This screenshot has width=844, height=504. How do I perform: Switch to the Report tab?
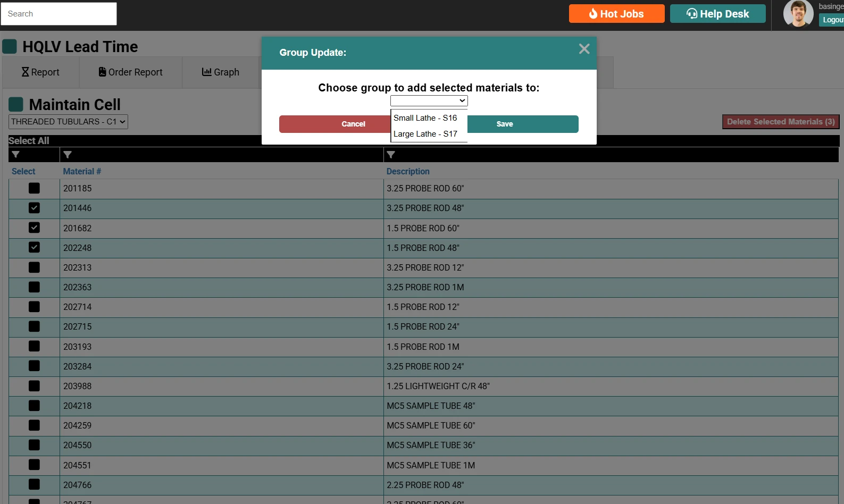(40, 72)
